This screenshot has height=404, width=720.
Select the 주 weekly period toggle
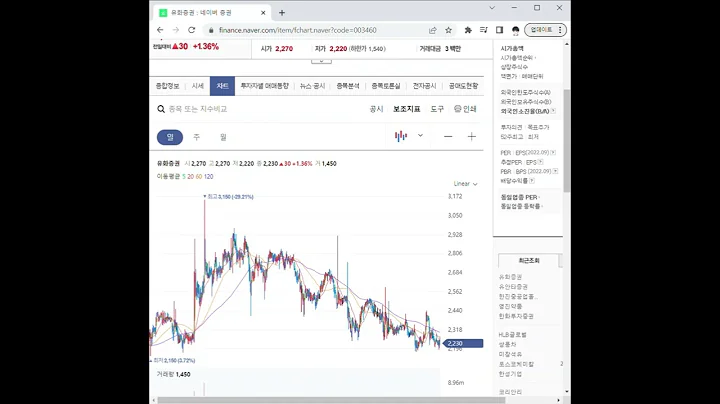point(197,137)
